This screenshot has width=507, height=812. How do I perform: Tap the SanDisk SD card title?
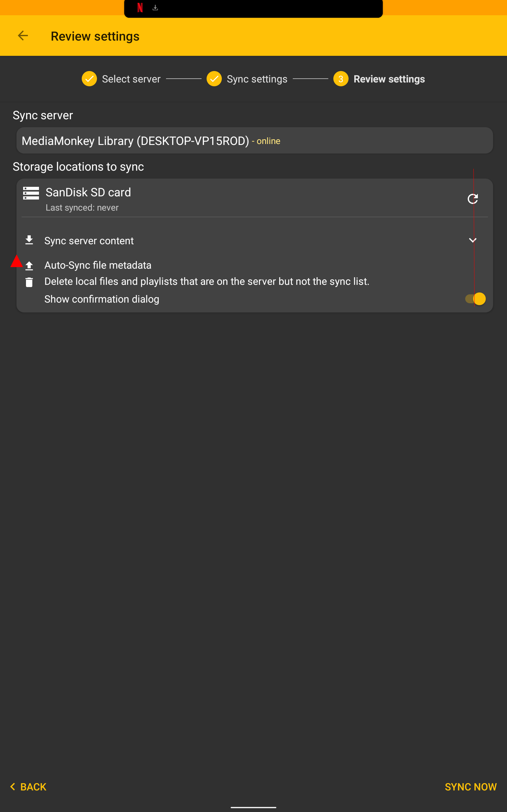[88, 193]
